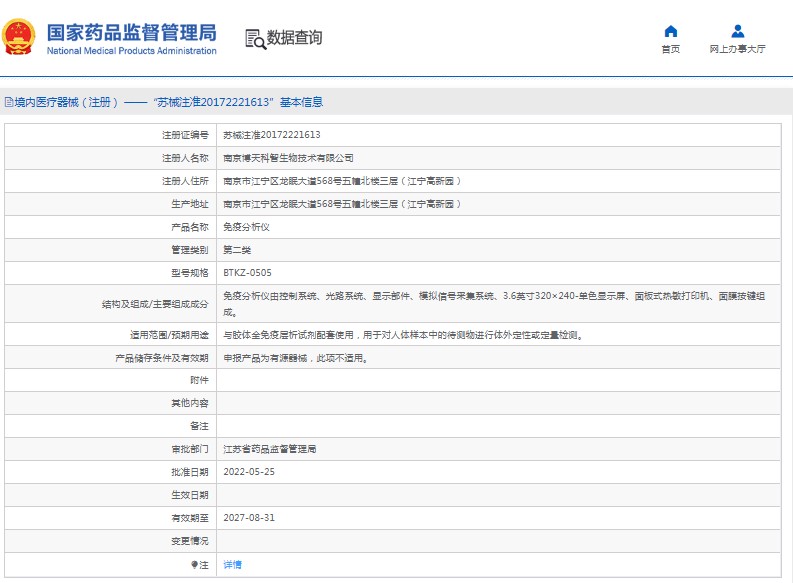Viewport: 793px width, 583px height.
Task: Click the 备注 field label
Action: pyautogui.click(x=199, y=426)
